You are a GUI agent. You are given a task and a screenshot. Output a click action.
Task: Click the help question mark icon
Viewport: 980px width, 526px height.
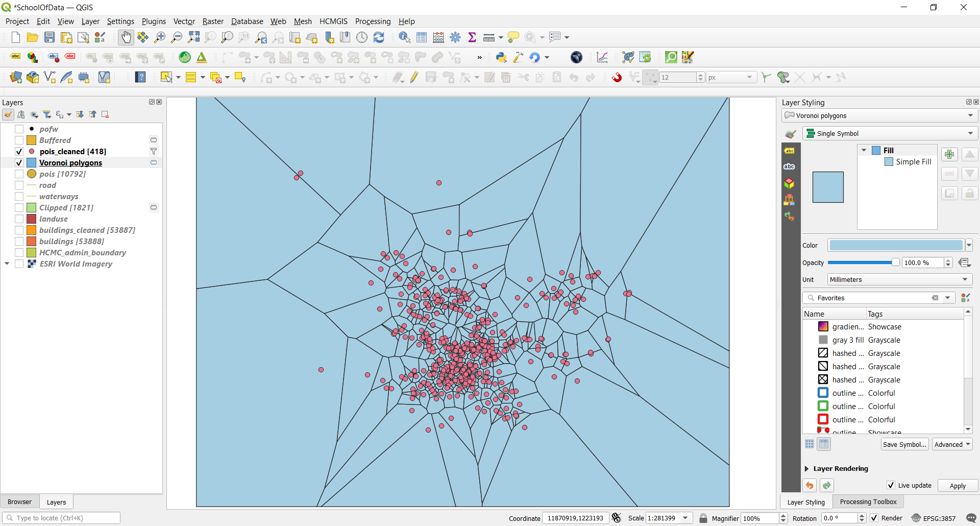(140, 77)
